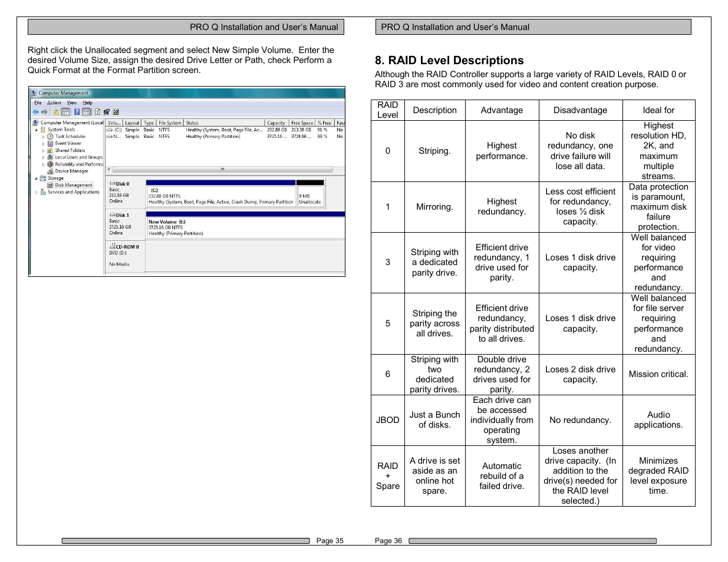Open the View menu
This screenshot has height=562, width=728.
click(72, 103)
